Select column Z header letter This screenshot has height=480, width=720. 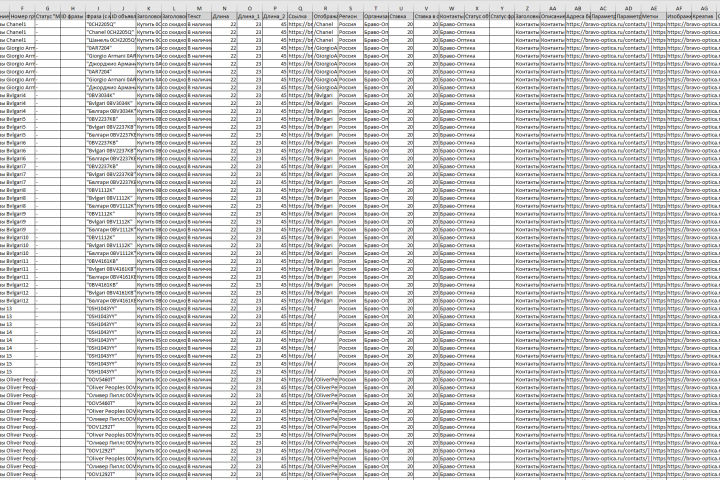(x=527, y=8)
